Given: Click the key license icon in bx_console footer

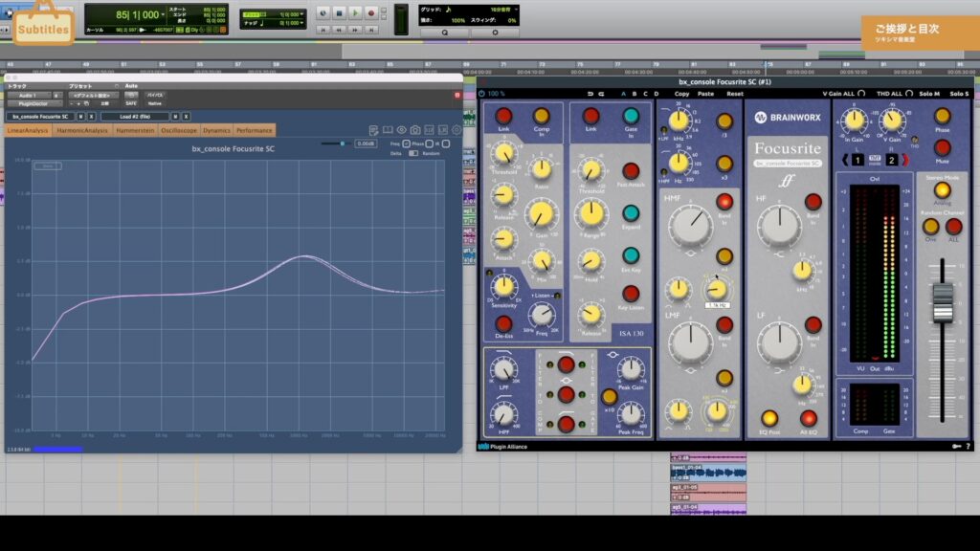Looking at the screenshot, I should point(956,446).
